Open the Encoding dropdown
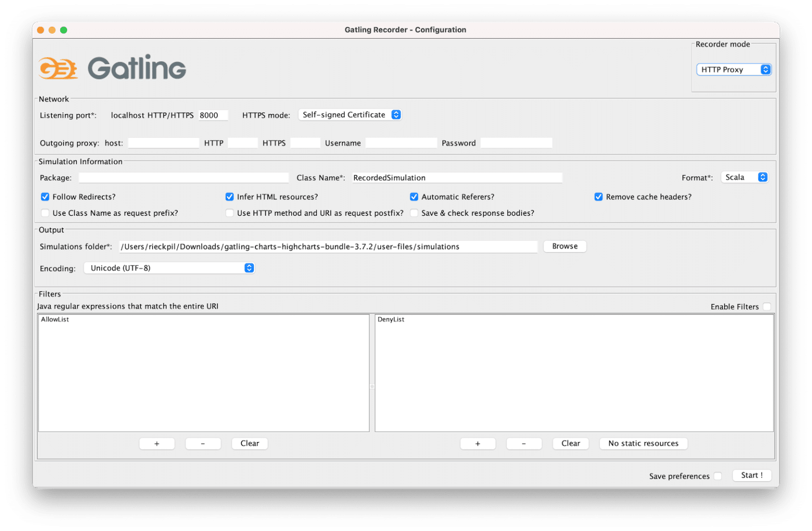This screenshot has width=812, height=531. pos(169,268)
